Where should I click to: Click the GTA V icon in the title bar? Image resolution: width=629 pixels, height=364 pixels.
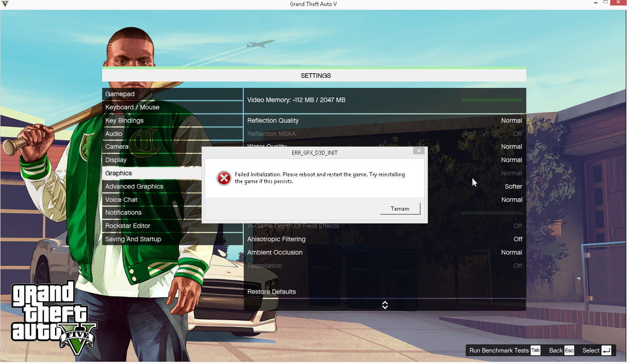(x=5, y=4)
